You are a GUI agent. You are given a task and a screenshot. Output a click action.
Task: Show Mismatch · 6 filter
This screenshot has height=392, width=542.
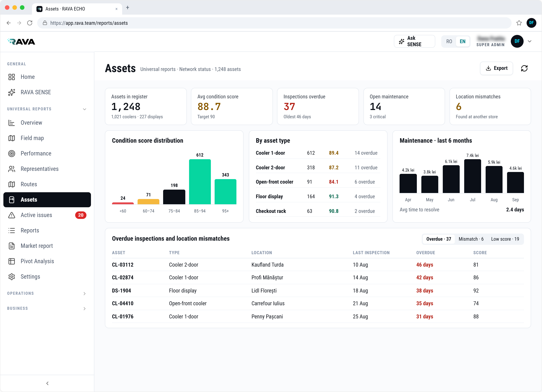(x=471, y=239)
